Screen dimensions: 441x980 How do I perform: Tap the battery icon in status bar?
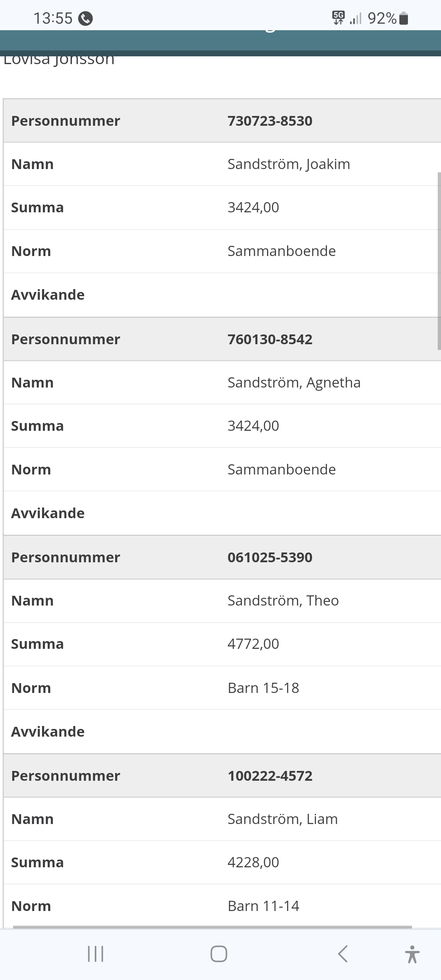403,18
